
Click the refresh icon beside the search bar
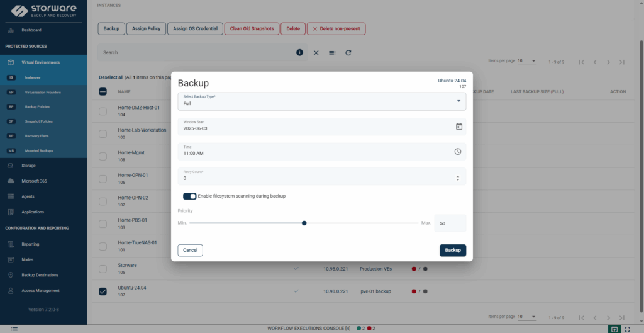tap(348, 53)
